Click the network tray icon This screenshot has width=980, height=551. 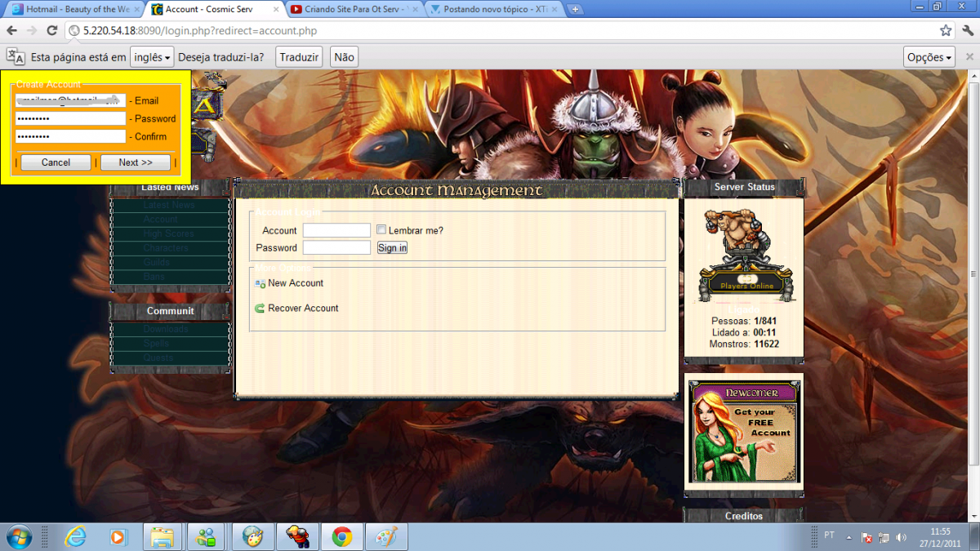(884, 537)
